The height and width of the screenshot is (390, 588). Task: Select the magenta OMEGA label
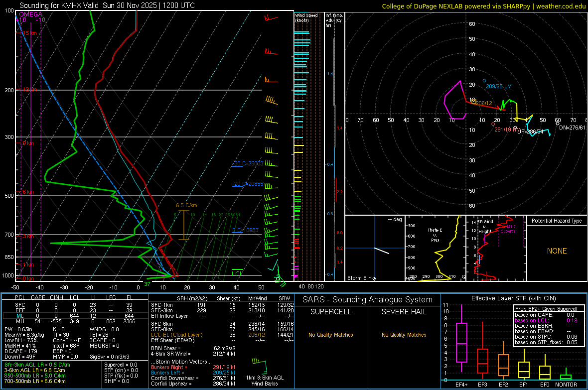pyautogui.click(x=30, y=14)
